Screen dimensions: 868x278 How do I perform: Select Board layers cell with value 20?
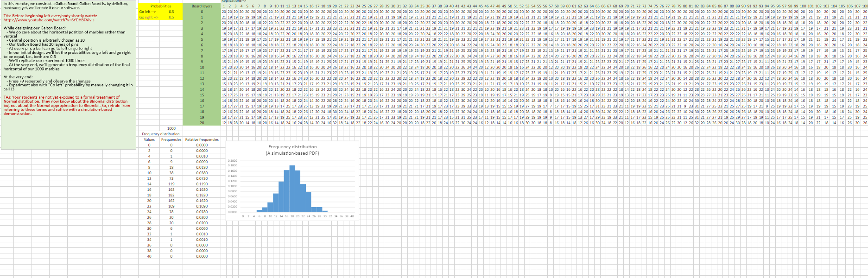(202, 123)
